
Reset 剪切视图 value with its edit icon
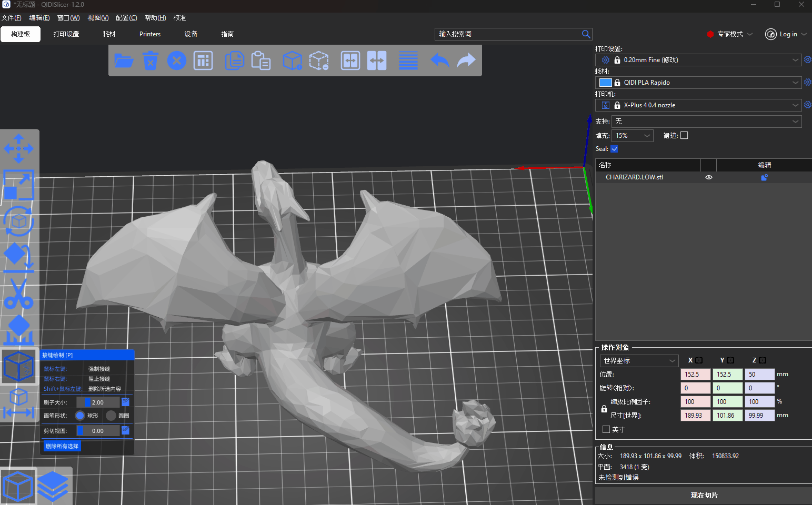point(126,430)
